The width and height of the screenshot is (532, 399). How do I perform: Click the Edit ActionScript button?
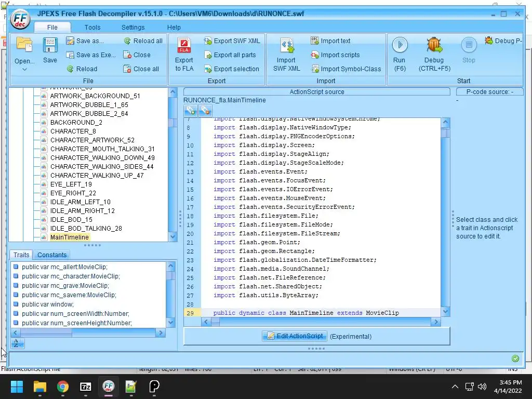coord(295,336)
